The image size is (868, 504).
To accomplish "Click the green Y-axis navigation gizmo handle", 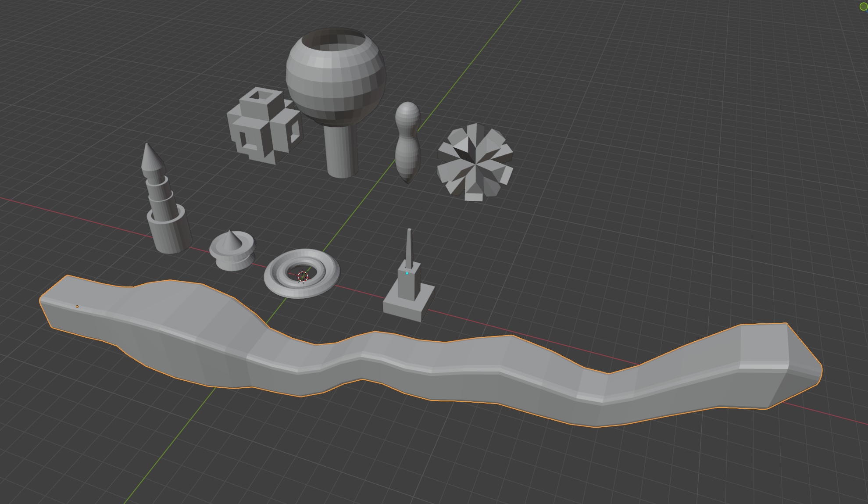I will tap(862, 6).
